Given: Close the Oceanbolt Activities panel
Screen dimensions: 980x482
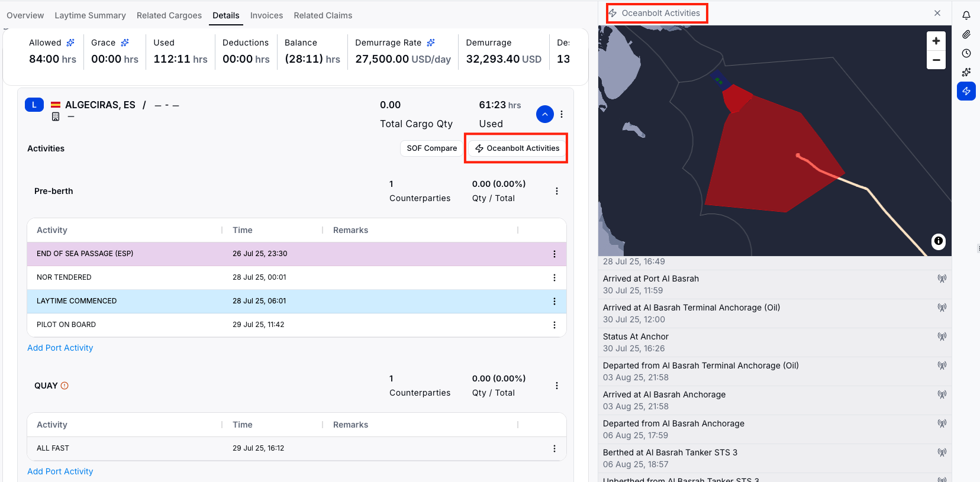Looking at the screenshot, I should [937, 13].
